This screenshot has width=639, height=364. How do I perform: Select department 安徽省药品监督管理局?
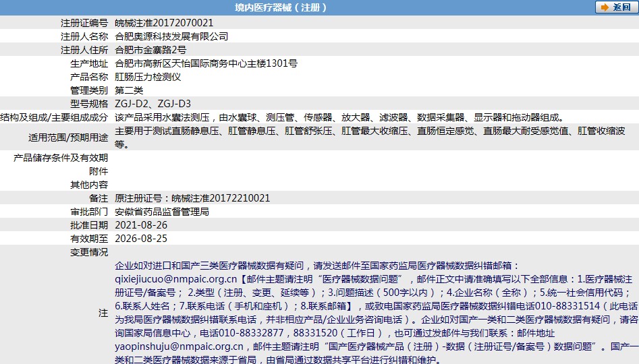(162, 211)
